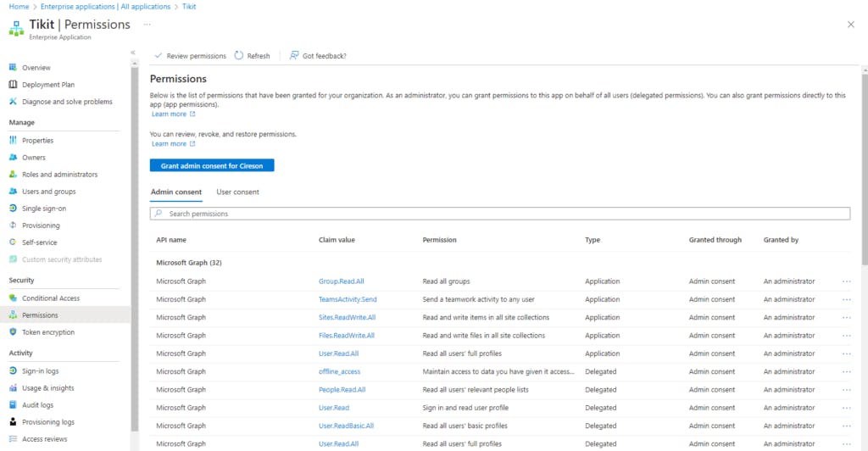Click Diagnose and solve problems wrench icon
Screen dimensions: 868x451
pos(14,102)
